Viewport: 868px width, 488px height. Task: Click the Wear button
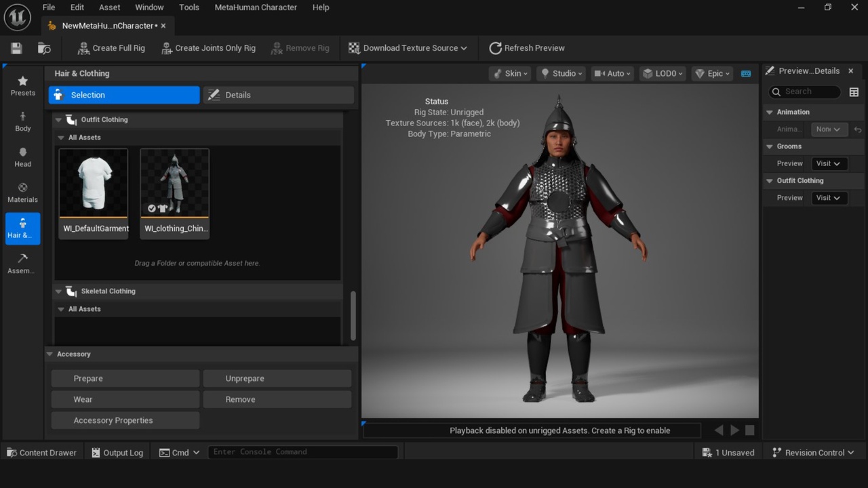[x=125, y=399]
